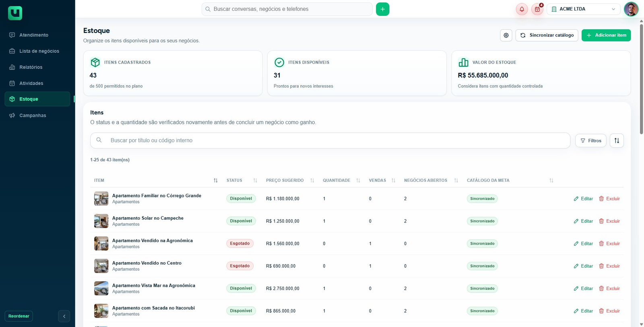Open stock settings gear icon
The image size is (644, 327).
point(506,35)
